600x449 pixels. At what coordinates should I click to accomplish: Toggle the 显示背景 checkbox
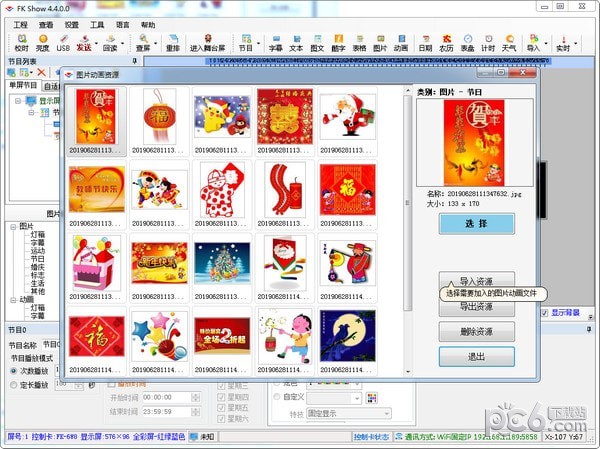(x=545, y=313)
